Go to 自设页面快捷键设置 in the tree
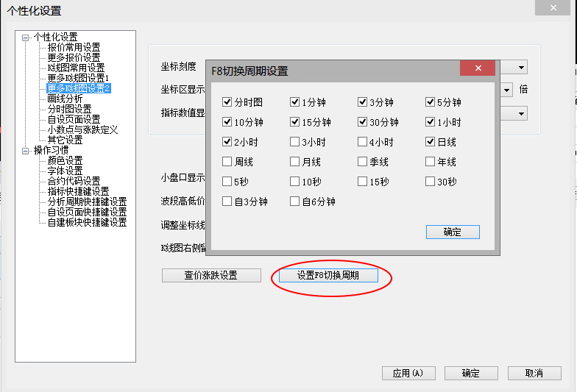 pos(87,212)
